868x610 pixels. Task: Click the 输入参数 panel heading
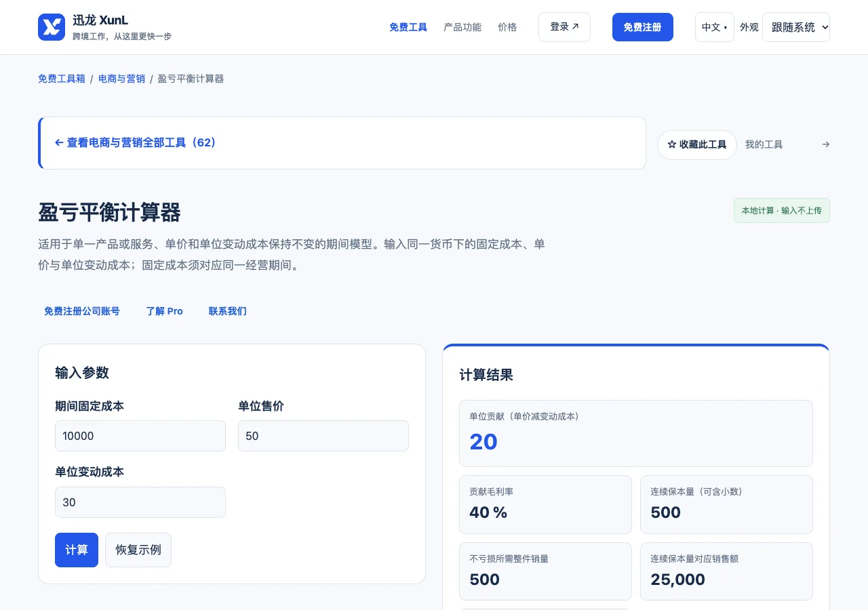[x=82, y=373]
